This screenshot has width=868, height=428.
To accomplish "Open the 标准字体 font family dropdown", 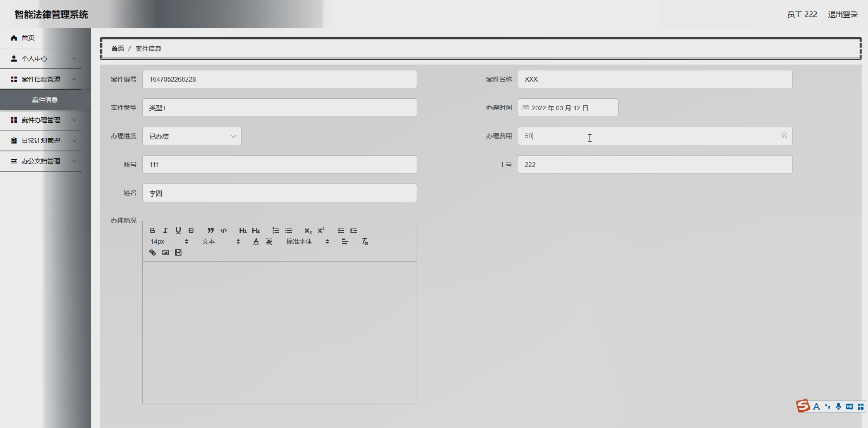I will (x=307, y=241).
